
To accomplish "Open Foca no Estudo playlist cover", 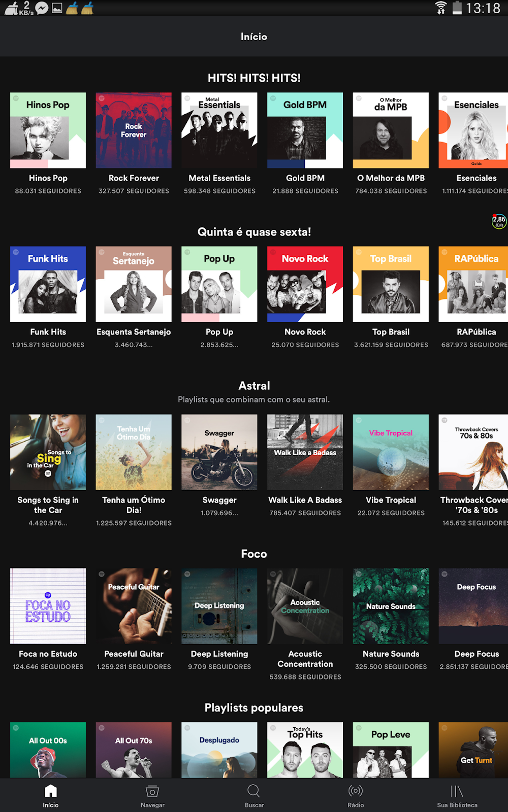I will 48,606.
